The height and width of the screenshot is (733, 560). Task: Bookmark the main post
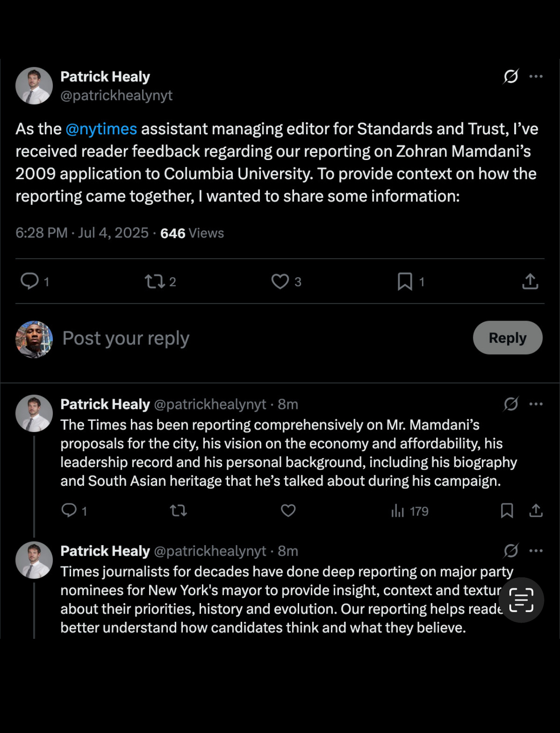tap(405, 281)
